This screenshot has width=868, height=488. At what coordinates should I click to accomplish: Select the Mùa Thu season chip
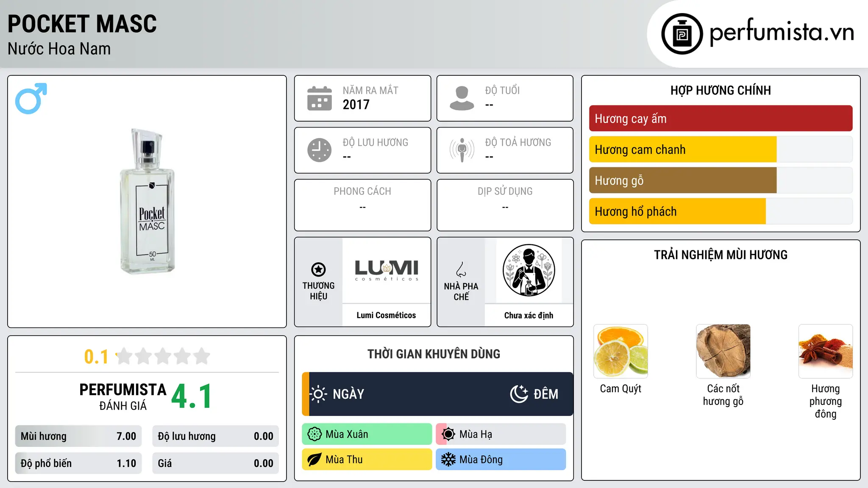coord(367,460)
